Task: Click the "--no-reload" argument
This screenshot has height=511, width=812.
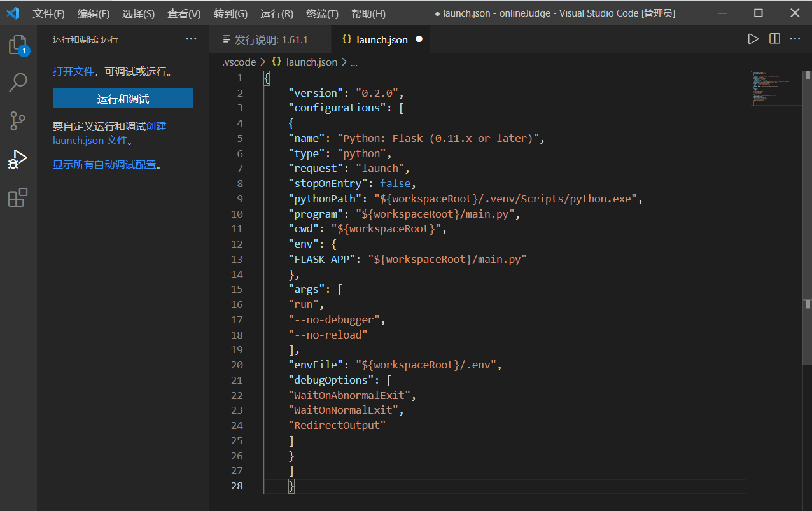Action: [x=328, y=335]
